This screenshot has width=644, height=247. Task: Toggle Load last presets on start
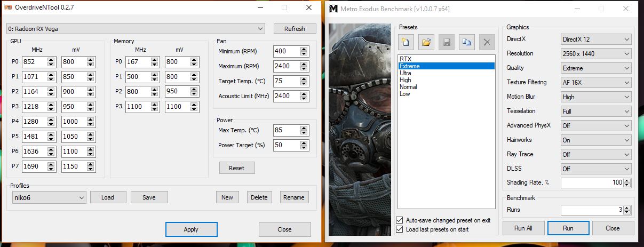coord(400,229)
